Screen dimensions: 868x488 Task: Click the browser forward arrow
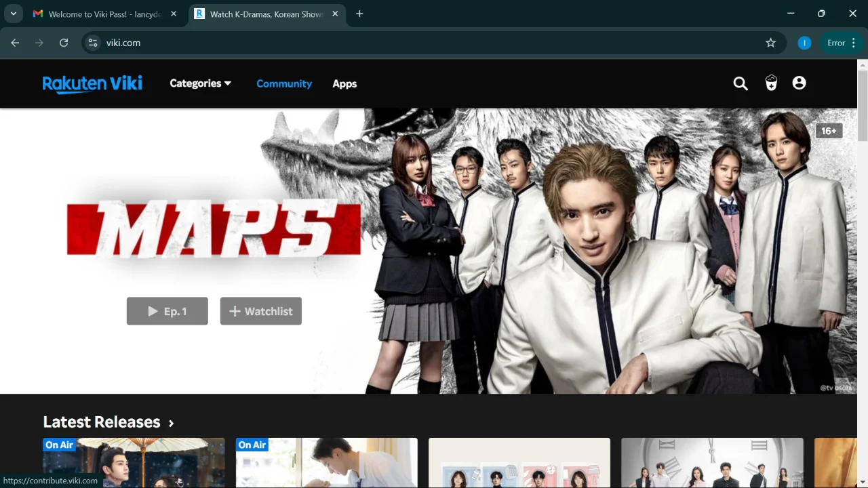click(x=39, y=43)
